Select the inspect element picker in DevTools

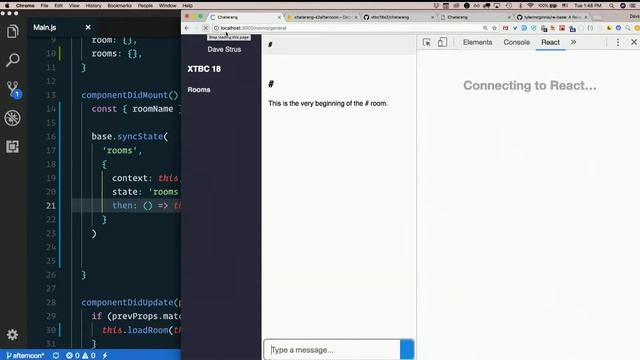pos(427,42)
